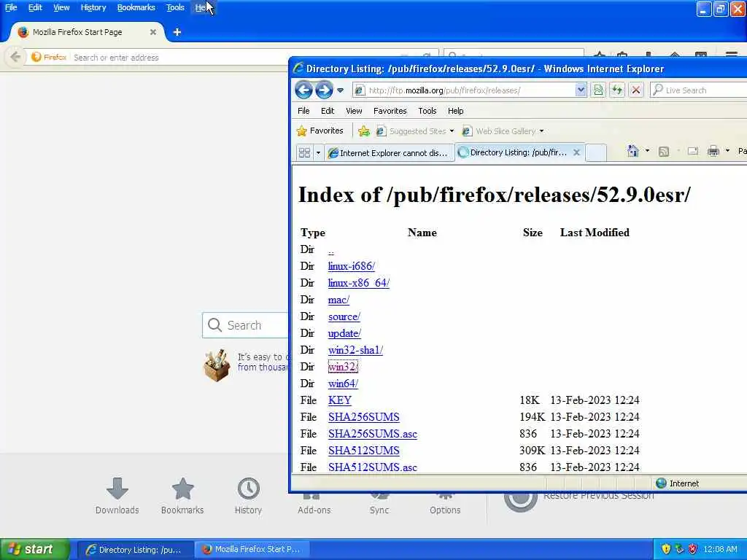Screen dimensions: 747x560
Task: Click the Firefox start page Search box
Action: coord(245,325)
